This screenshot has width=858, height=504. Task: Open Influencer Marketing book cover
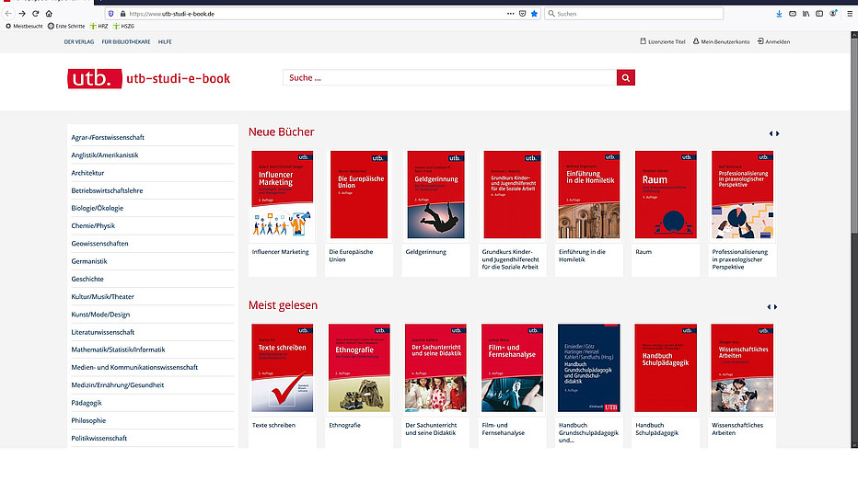coord(283,195)
